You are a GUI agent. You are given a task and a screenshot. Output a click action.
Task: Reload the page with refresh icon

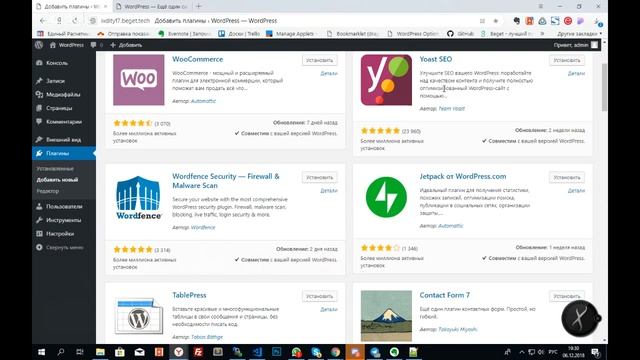pos(75,20)
